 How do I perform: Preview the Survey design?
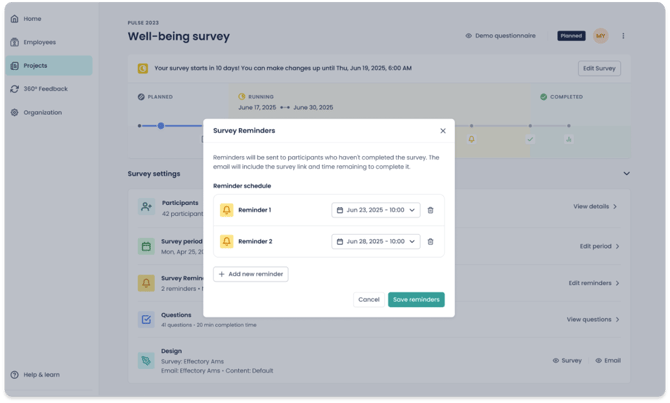pyautogui.click(x=567, y=361)
